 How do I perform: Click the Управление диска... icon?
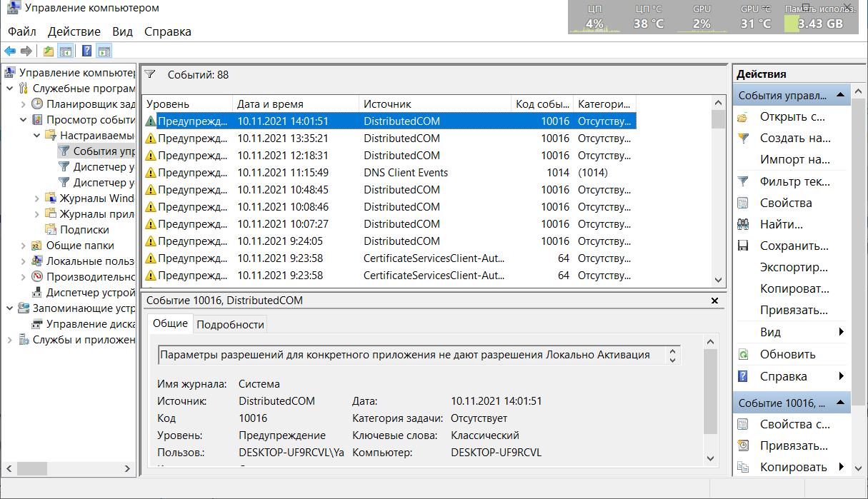point(37,324)
